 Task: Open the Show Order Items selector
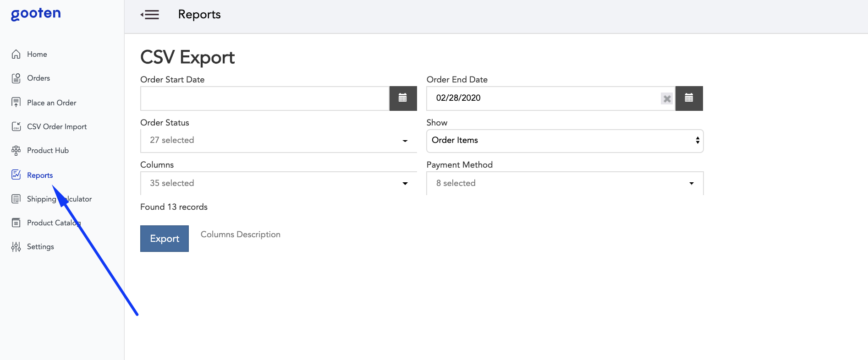coord(565,141)
